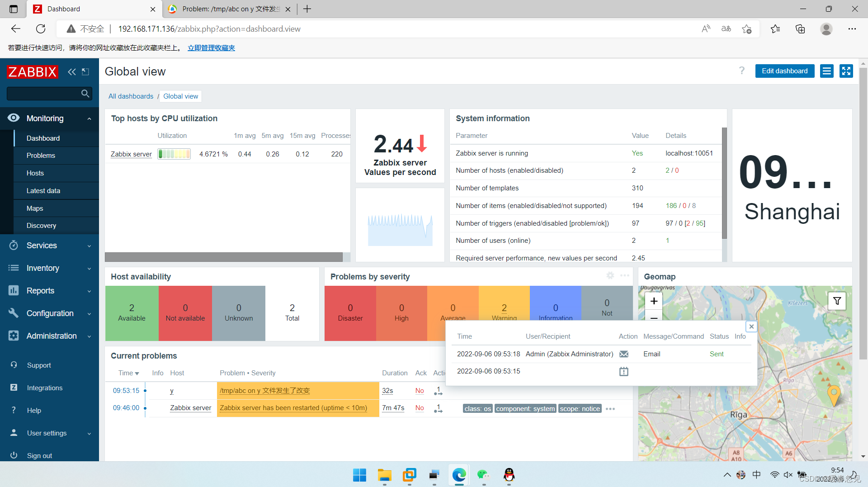Refresh the browser page
This screenshot has width=868, height=487.
[x=41, y=29]
